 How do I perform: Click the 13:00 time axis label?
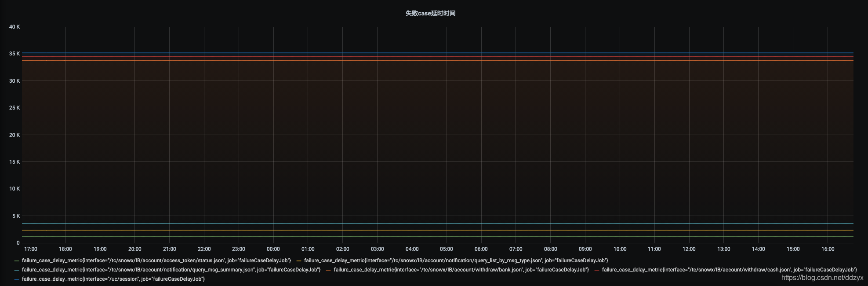tap(723, 249)
